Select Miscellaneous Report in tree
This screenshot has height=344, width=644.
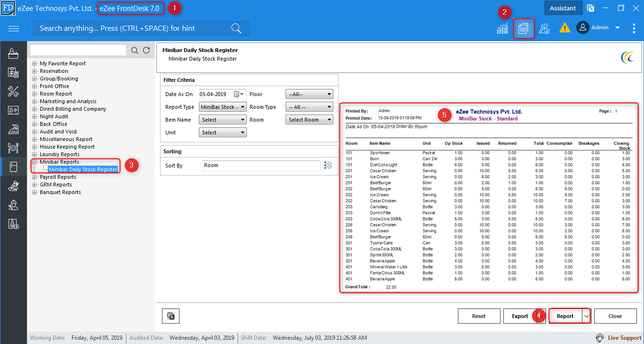coord(66,139)
